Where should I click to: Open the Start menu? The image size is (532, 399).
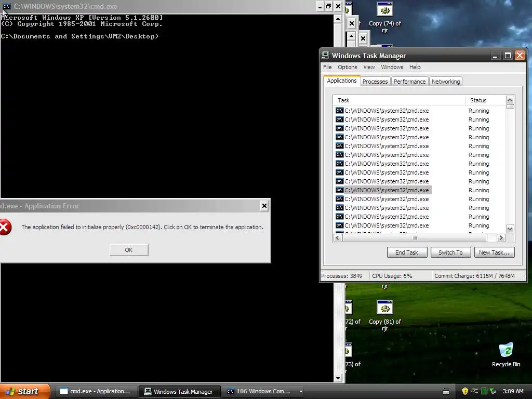click(x=25, y=391)
